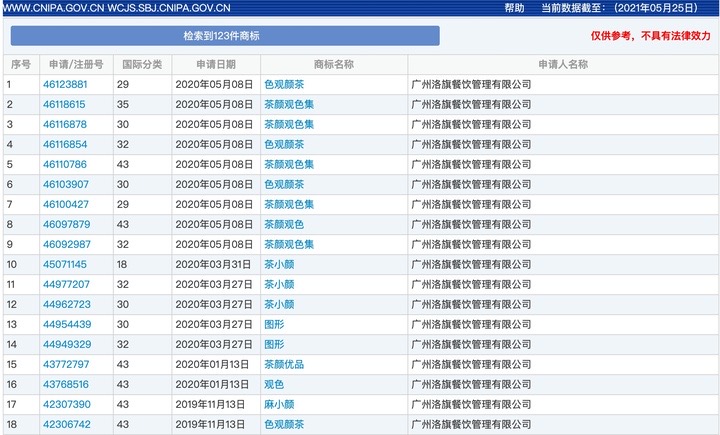This screenshot has width=720, height=435.
Task: Click the 图形 trademark in row 13
Action: click(274, 325)
